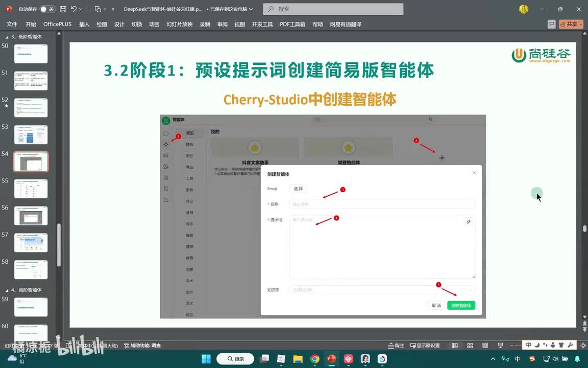Open the 绘图 tab
Viewport: 588px width, 368px height.
point(102,24)
